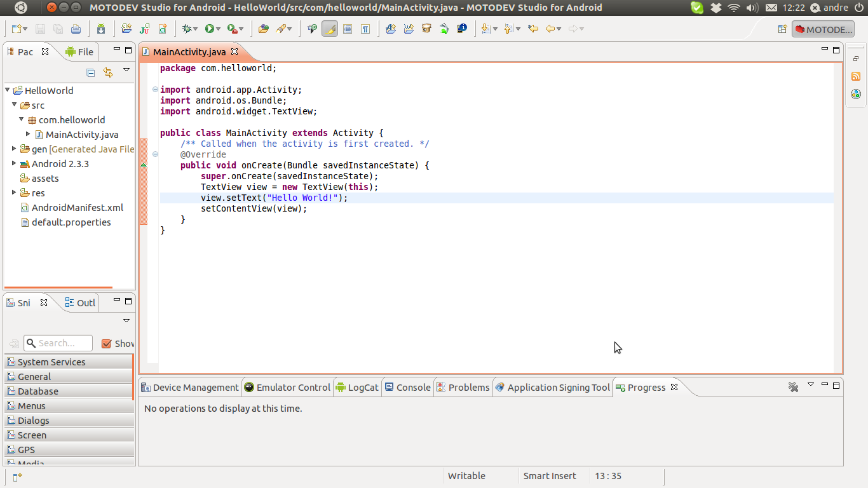Click the Open Perspective icon
The width and height of the screenshot is (868, 488).
[x=782, y=29]
